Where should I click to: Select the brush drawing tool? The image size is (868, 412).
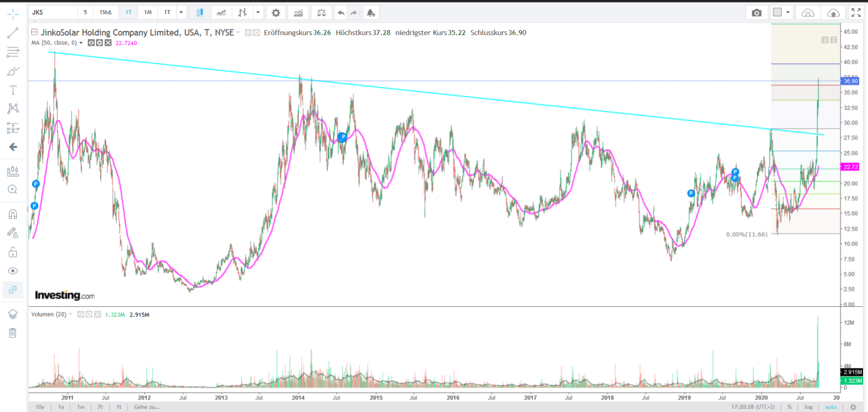click(x=12, y=71)
